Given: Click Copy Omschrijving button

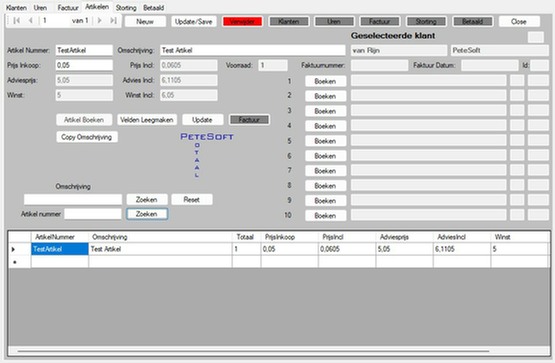Looking at the screenshot, I should tap(87, 137).
